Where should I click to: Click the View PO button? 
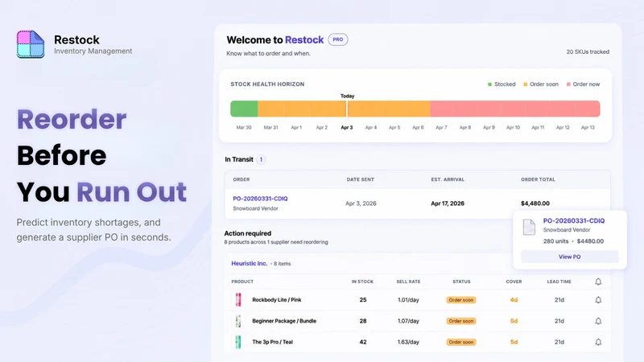570,257
